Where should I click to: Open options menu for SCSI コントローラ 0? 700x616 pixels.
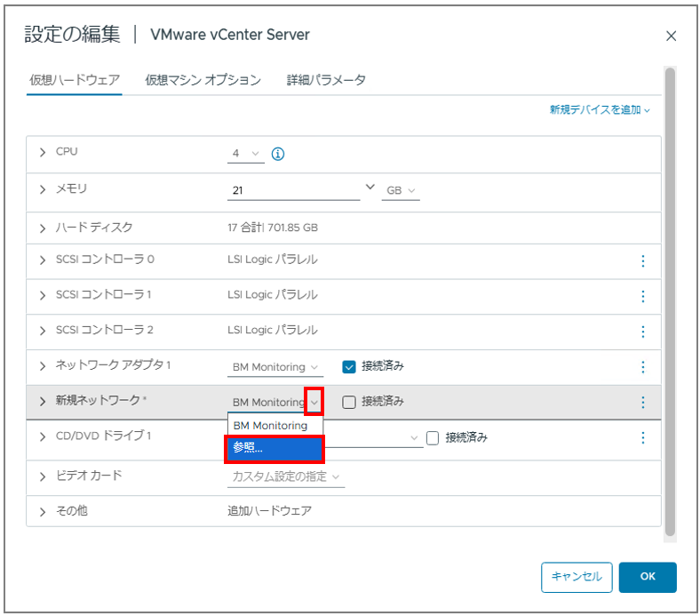(x=643, y=260)
